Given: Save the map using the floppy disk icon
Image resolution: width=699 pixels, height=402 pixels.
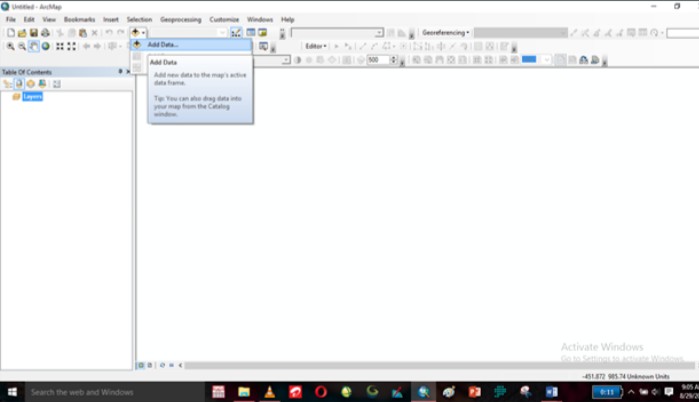Looking at the screenshot, I should point(33,33).
